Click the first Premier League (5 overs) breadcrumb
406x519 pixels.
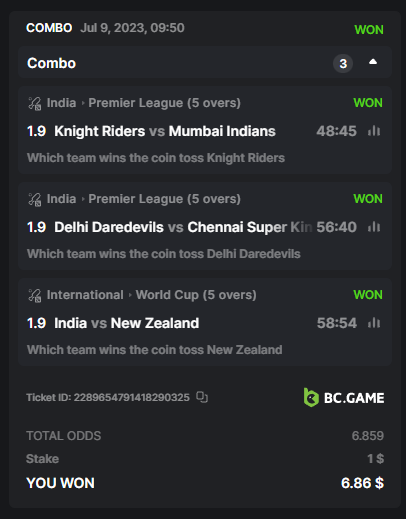(x=164, y=103)
